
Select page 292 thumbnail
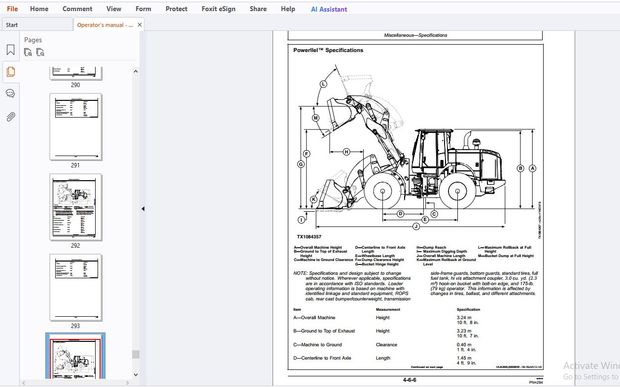click(76, 207)
